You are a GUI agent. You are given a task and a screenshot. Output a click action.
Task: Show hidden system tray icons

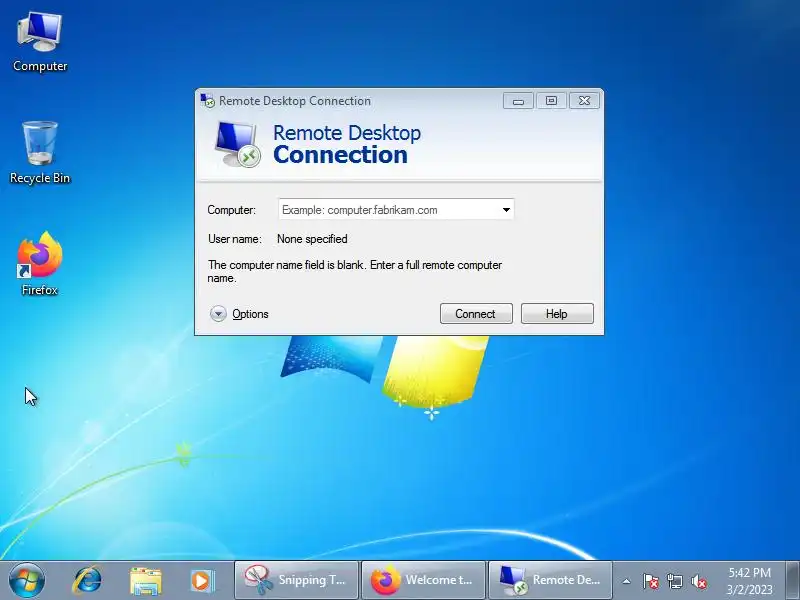[x=627, y=581]
